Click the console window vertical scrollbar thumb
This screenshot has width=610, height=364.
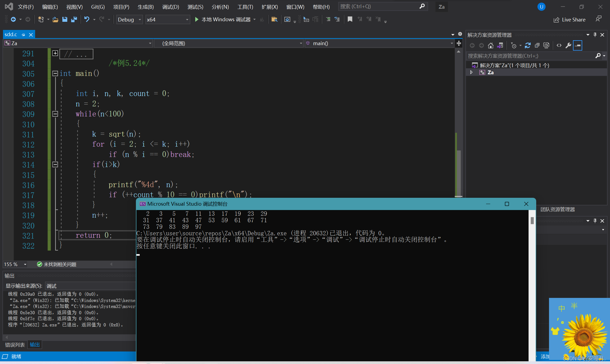(x=532, y=220)
